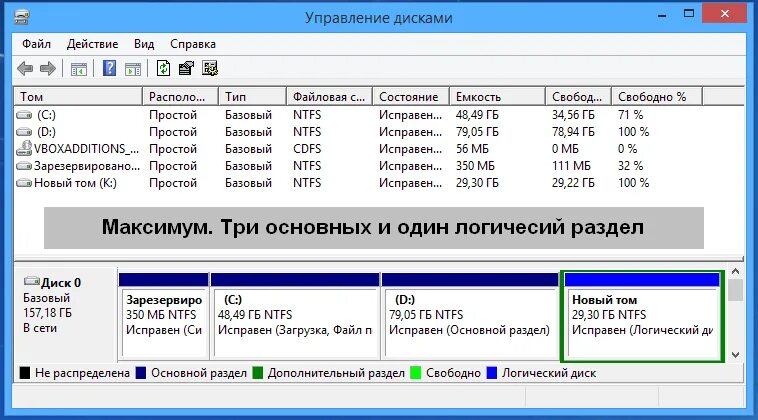The height and width of the screenshot is (420, 758).
Task: Open the Справка menu
Action: 193,44
